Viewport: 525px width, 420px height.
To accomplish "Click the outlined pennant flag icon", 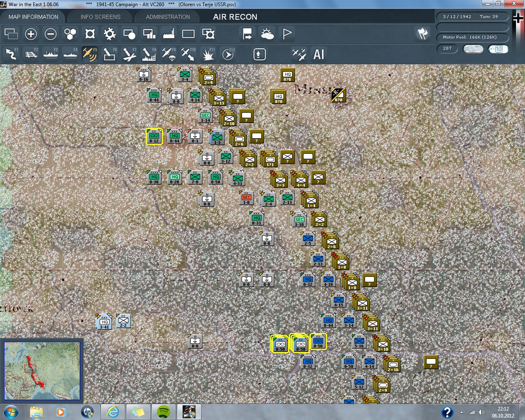I will [287, 34].
